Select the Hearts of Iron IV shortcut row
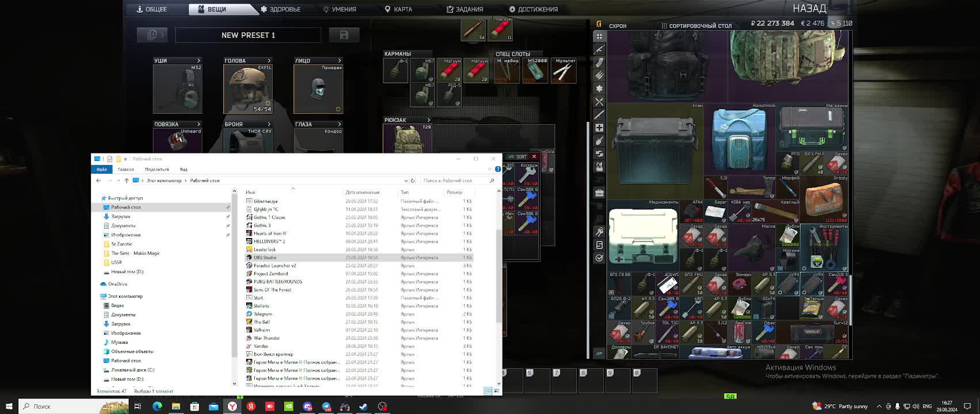The width and height of the screenshot is (980, 414). click(359, 233)
